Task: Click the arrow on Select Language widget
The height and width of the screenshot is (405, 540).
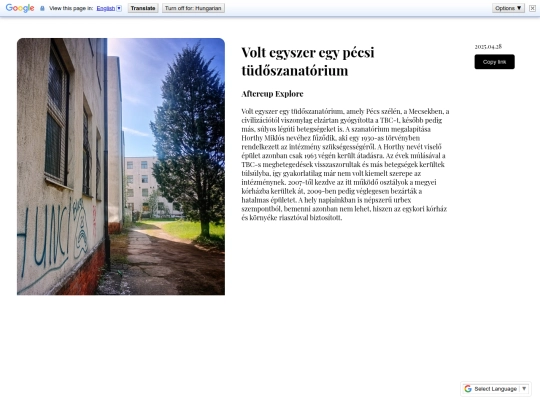Action: [x=524, y=389]
